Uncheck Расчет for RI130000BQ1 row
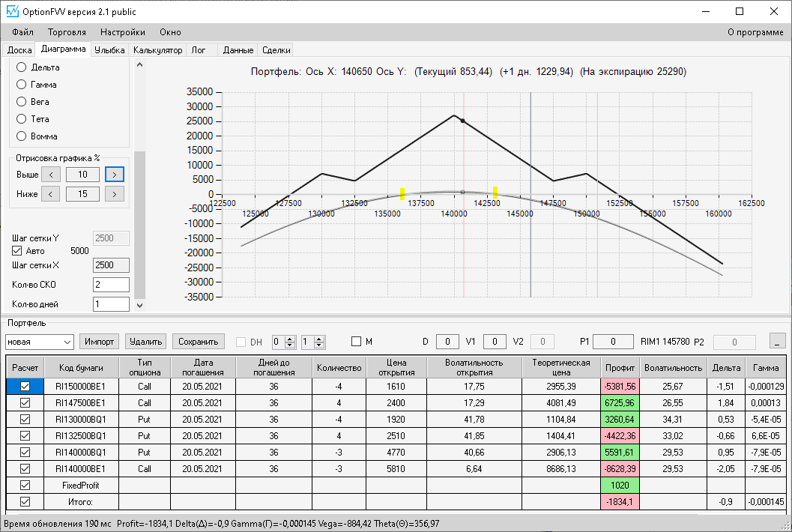The height and width of the screenshot is (532, 792). tap(25, 420)
